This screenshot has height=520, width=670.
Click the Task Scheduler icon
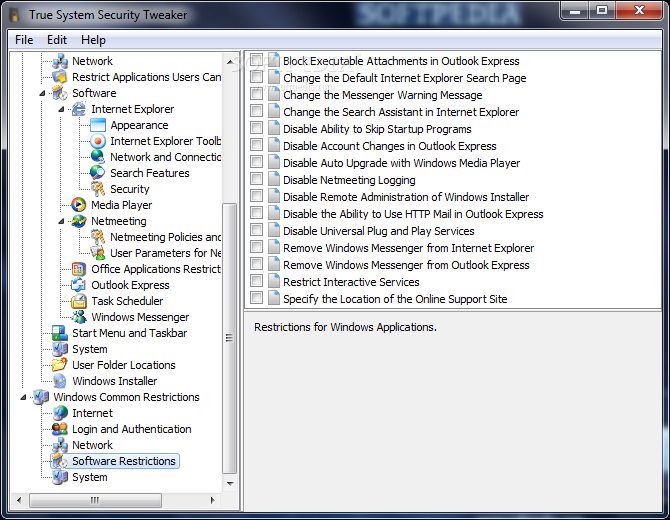[x=79, y=301]
